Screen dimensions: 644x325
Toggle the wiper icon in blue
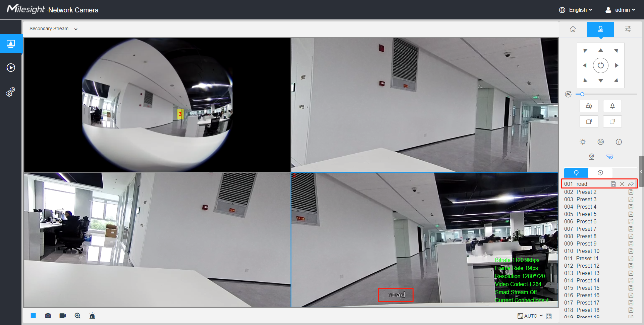(x=610, y=157)
